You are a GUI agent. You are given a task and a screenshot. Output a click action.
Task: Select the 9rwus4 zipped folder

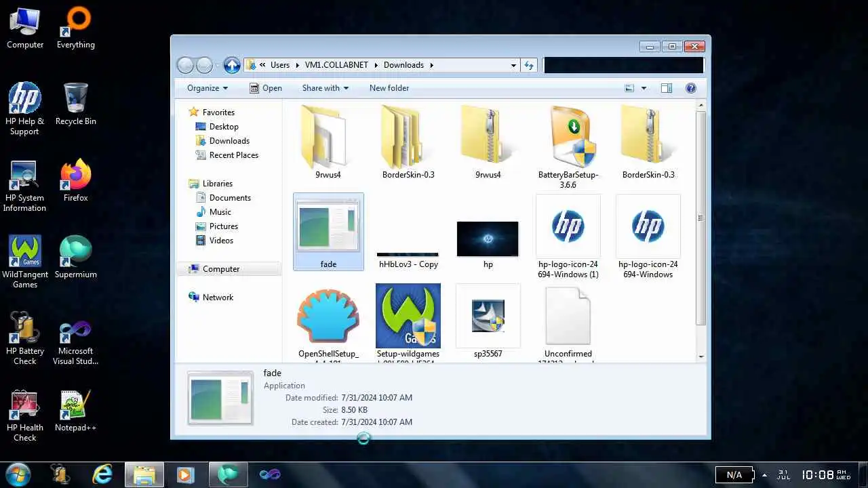click(x=488, y=142)
